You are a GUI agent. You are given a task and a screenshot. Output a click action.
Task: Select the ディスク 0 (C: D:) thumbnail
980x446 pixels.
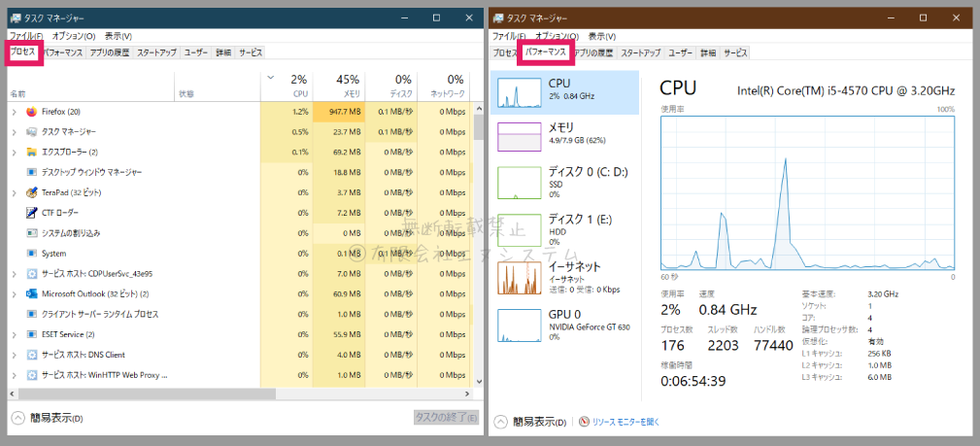pyautogui.click(x=520, y=183)
